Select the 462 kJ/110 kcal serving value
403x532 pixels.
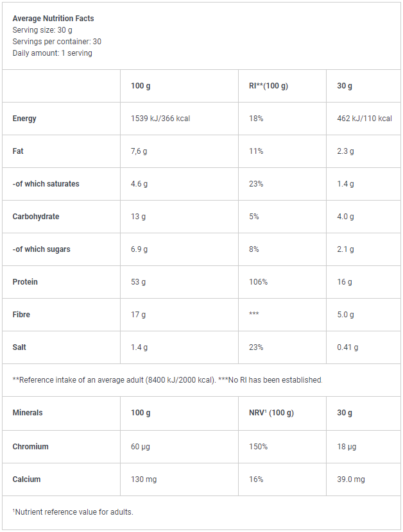tap(364, 119)
